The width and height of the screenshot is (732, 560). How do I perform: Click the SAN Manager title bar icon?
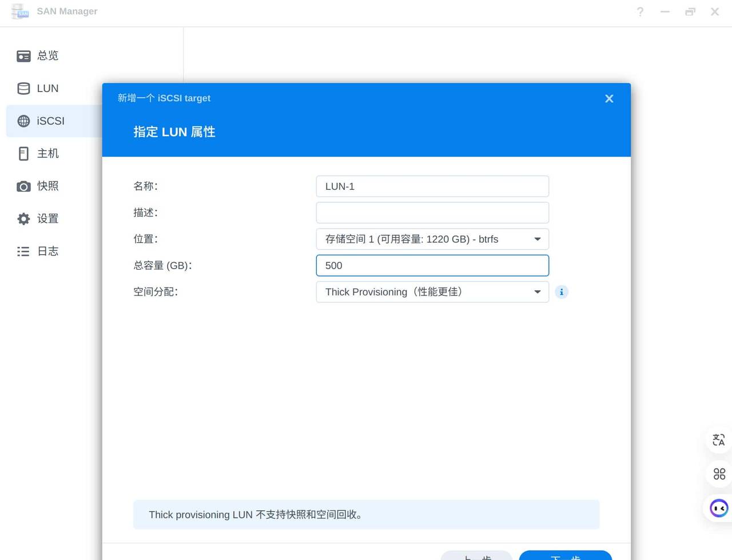tap(19, 11)
